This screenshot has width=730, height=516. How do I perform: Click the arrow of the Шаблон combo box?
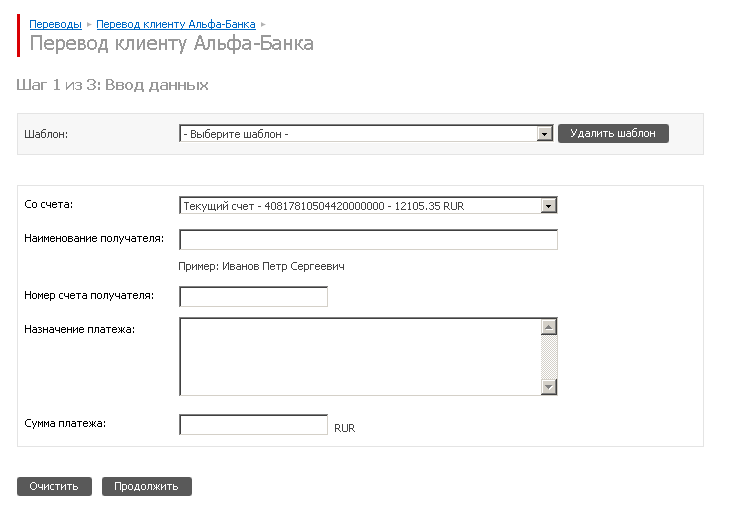coord(544,134)
